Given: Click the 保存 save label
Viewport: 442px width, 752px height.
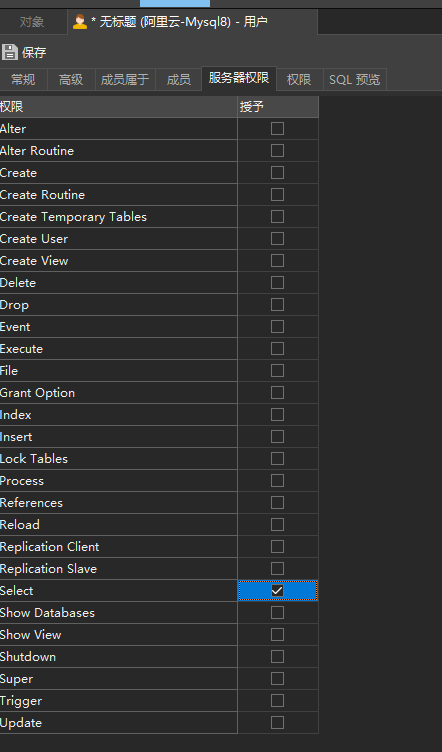Looking at the screenshot, I should point(34,52).
